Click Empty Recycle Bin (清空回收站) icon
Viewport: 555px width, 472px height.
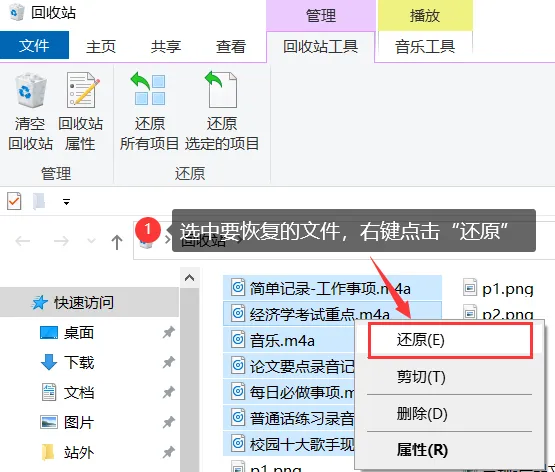click(30, 91)
